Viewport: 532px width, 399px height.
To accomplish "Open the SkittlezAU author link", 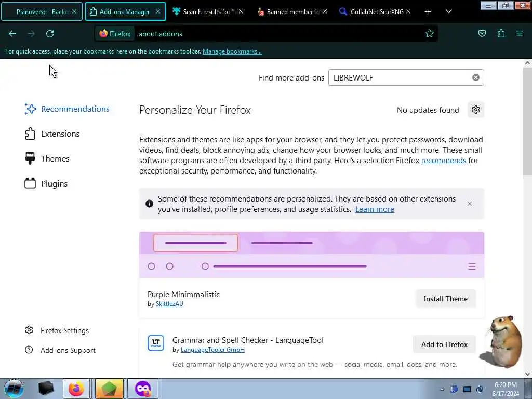I will coord(169,303).
